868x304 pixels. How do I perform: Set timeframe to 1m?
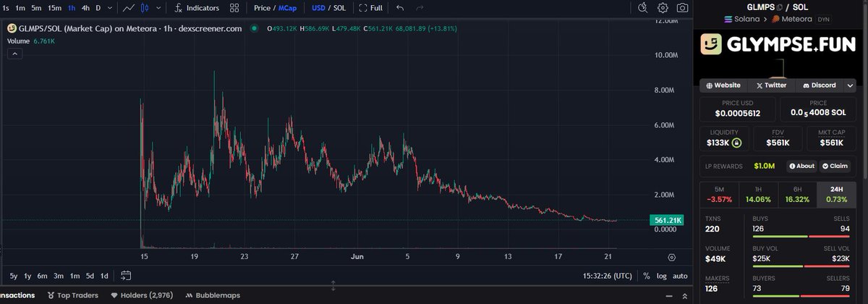pyautogui.click(x=20, y=8)
